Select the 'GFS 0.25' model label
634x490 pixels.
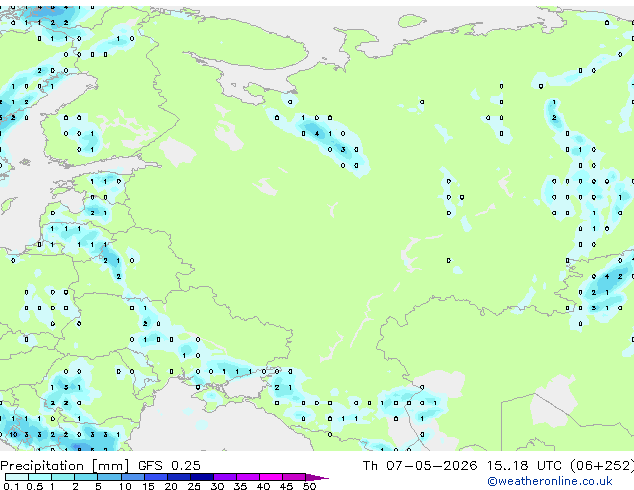click(169, 466)
